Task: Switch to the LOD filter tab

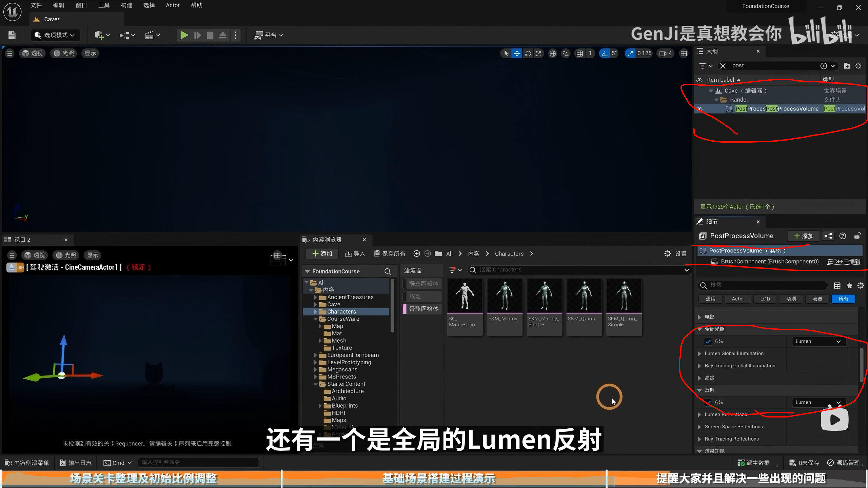Action: click(765, 299)
